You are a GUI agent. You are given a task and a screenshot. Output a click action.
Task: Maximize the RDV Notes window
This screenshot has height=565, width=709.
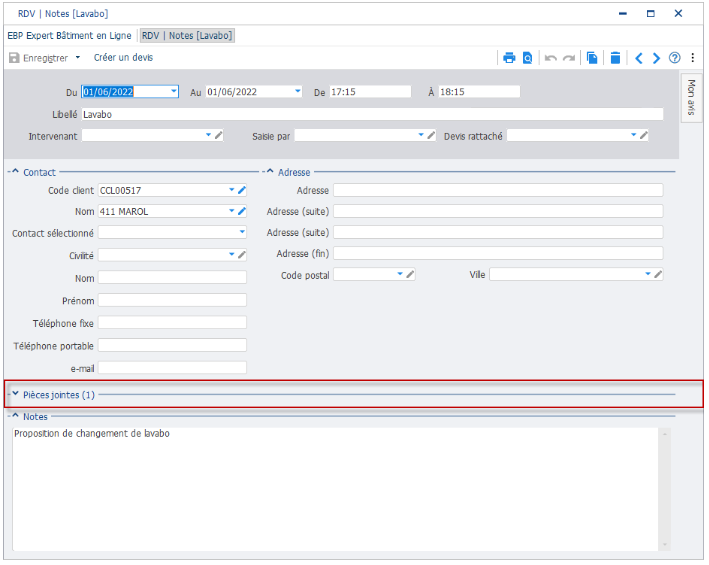pyautogui.click(x=651, y=14)
